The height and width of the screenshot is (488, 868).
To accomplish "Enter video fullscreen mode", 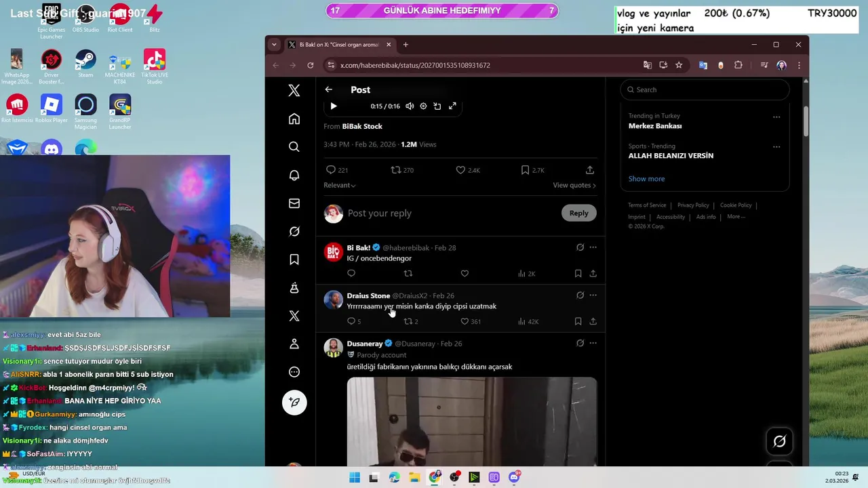I will pyautogui.click(x=452, y=106).
